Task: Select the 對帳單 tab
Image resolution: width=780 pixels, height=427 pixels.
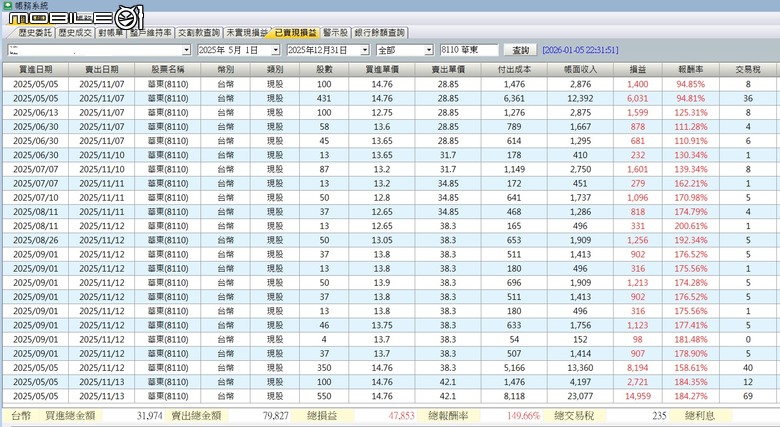Action: [x=110, y=33]
